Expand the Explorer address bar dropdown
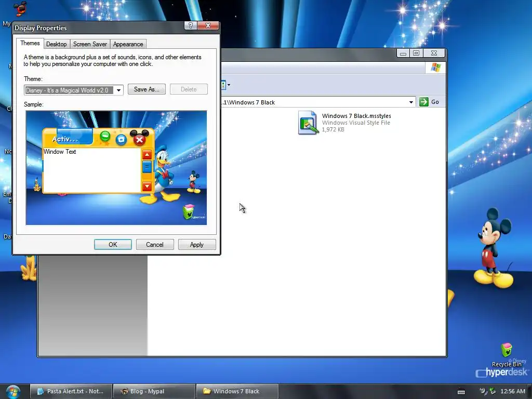The height and width of the screenshot is (399, 532). coord(411,102)
